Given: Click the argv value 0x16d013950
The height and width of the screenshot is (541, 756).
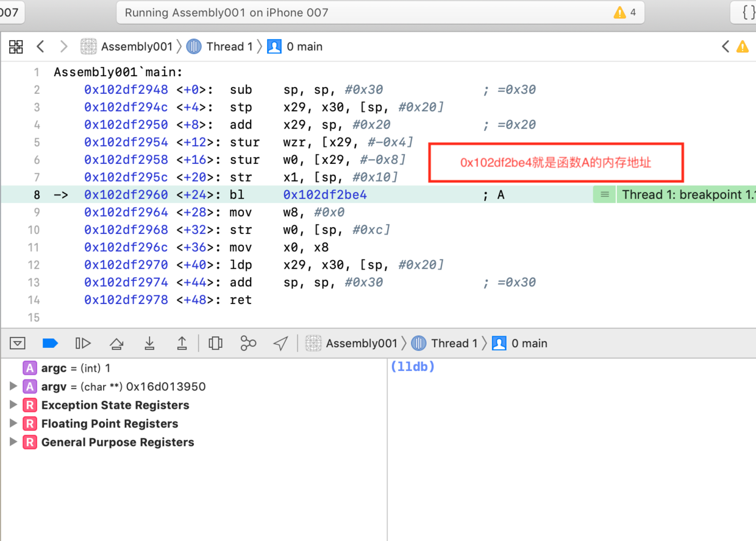Looking at the screenshot, I should point(166,387).
